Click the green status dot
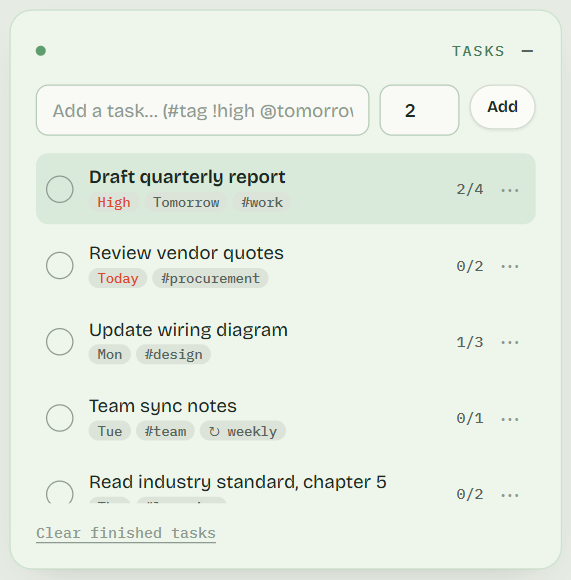Viewport: 571px width, 580px height. pyautogui.click(x=41, y=51)
